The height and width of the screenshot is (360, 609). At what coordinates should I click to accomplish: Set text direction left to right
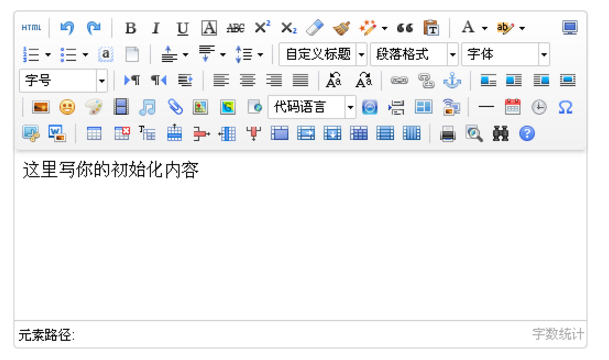(x=132, y=80)
